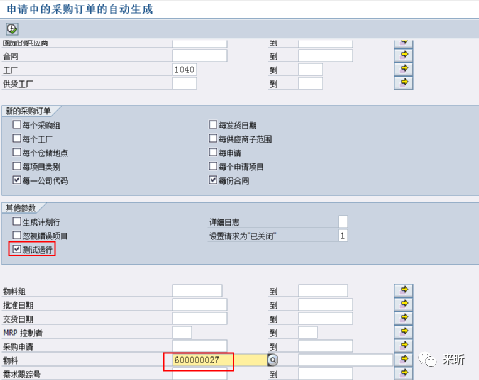Check the 每个采购组 checkbox
479x380 pixels.
click(17, 125)
